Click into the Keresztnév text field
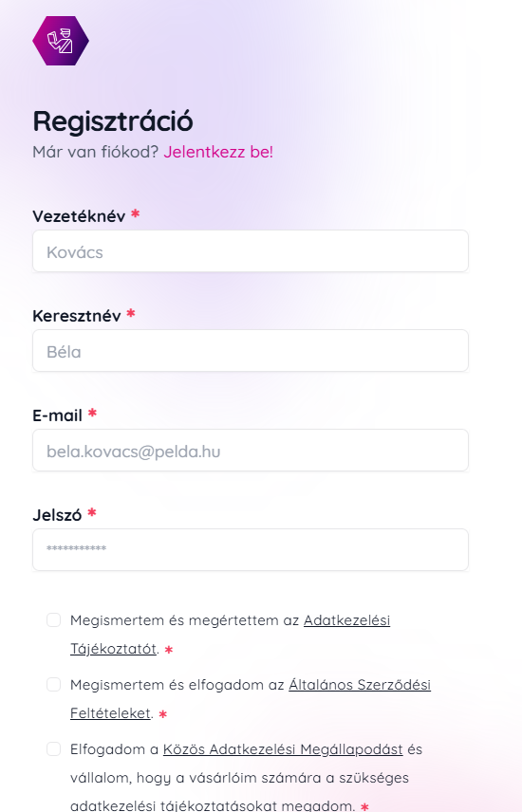 [251, 351]
